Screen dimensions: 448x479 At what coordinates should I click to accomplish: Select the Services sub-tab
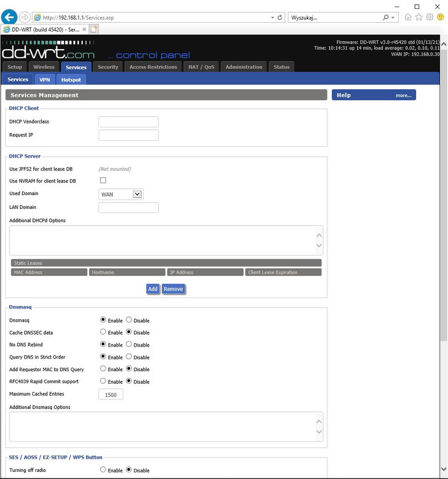tap(18, 80)
